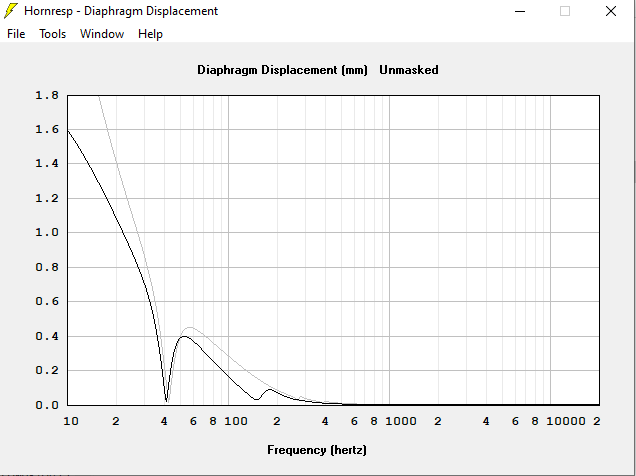The image size is (636, 476).
Task: Click the 1.0 value on vertical axis
Action: coord(47,232)
